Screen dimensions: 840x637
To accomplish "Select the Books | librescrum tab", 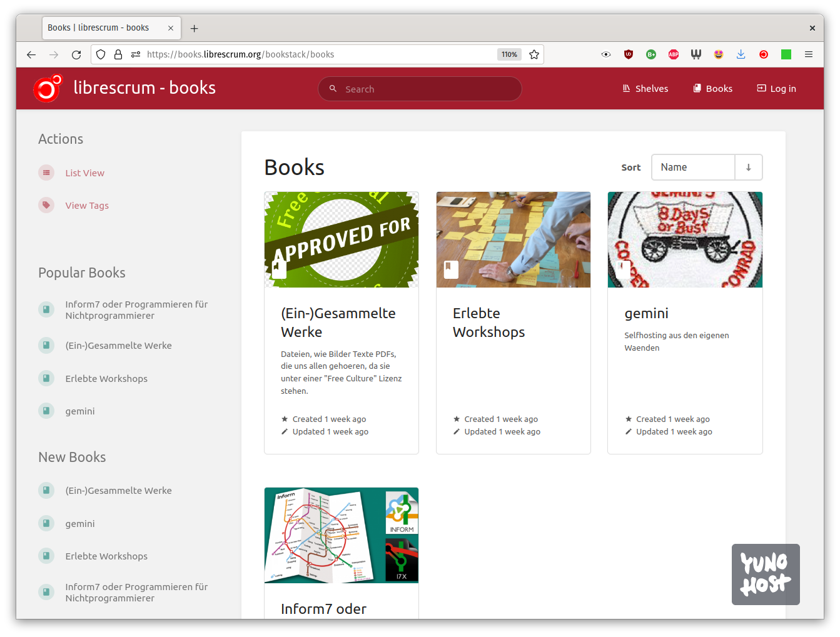I will tap(111, 28).
